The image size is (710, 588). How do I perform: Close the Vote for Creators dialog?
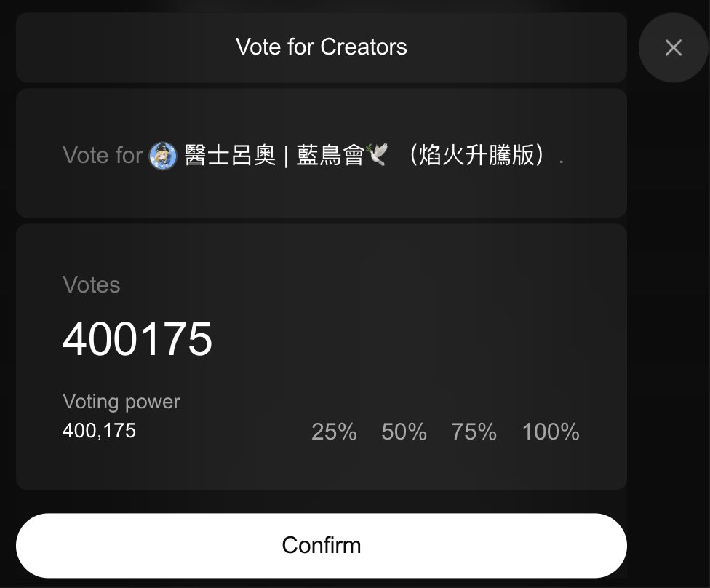tap(673, 48)
